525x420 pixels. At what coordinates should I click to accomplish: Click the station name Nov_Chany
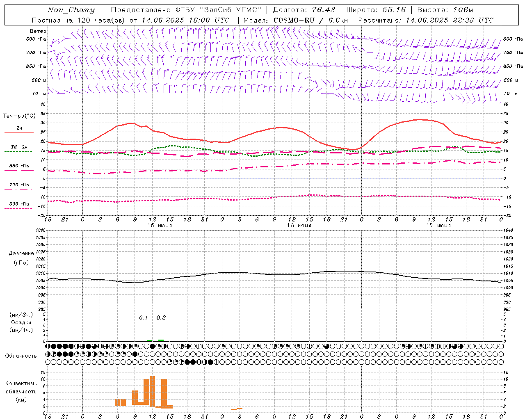pyautogui.click(x=71, y=10)
